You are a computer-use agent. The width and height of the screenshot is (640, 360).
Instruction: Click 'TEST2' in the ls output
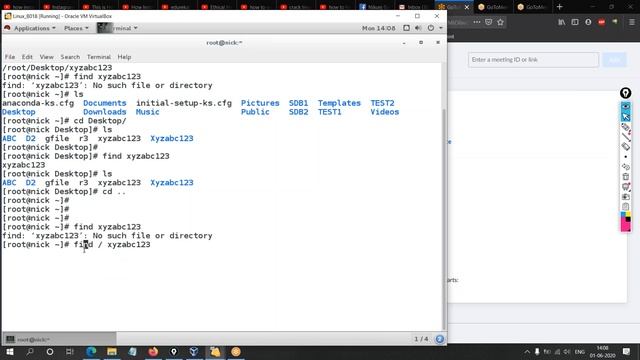382,103
